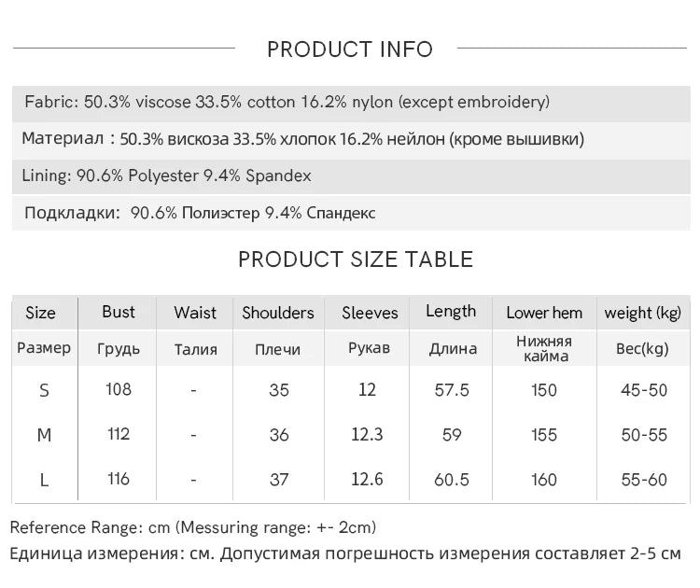Select the size M row label

coord(44,435)
